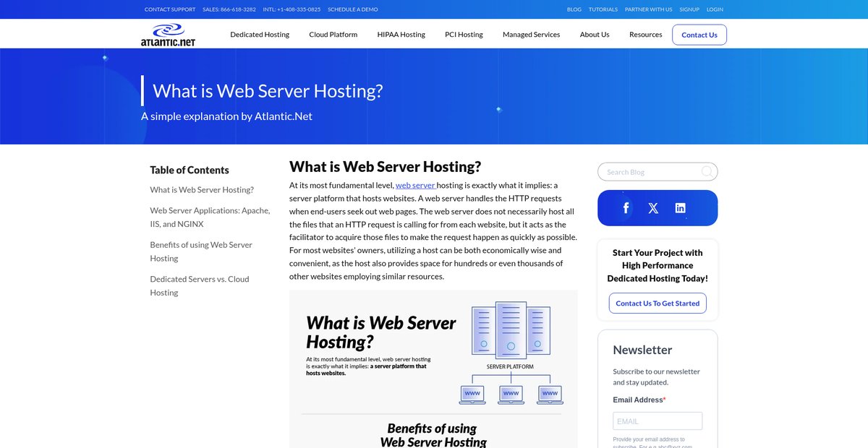868x448 pixels.
Task: Click the Signup link
Action: click(689, 9)
